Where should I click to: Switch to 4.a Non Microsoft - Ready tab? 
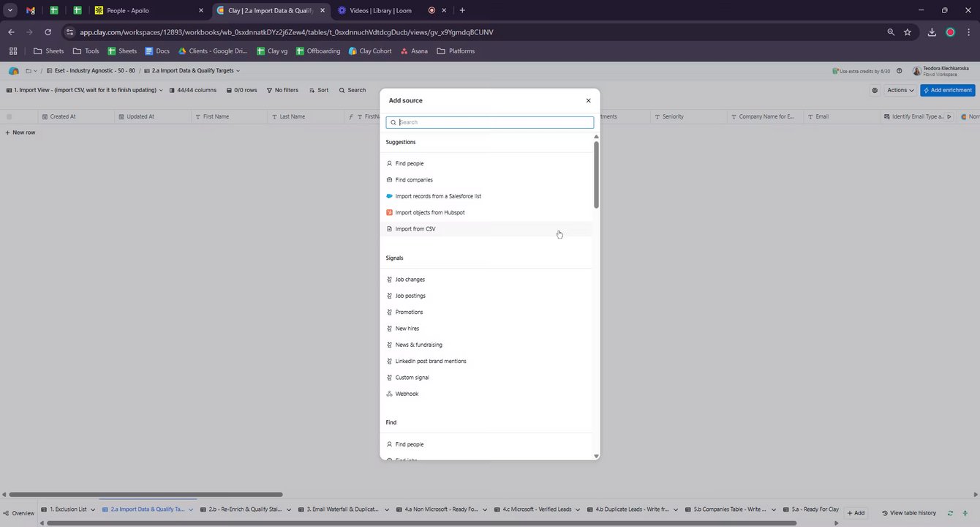pyautogui.click(x=440, y=509)
